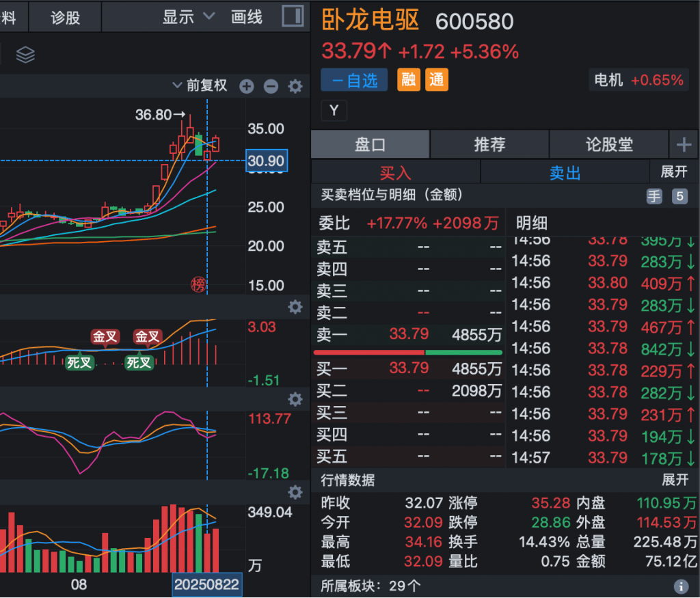Click the 内盘 value 110.95万
This screenshot has width=700, height=598.
pos(667,503)
